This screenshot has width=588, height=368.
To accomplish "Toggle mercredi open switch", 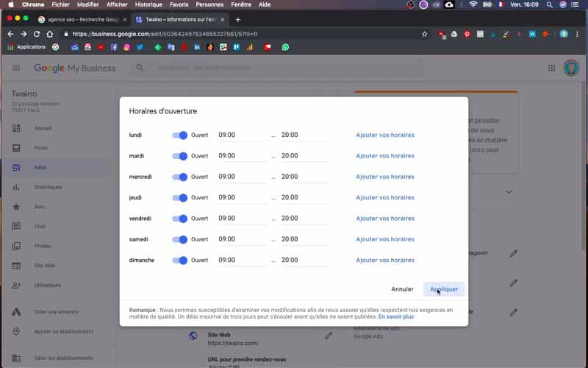I will [179, 177].
